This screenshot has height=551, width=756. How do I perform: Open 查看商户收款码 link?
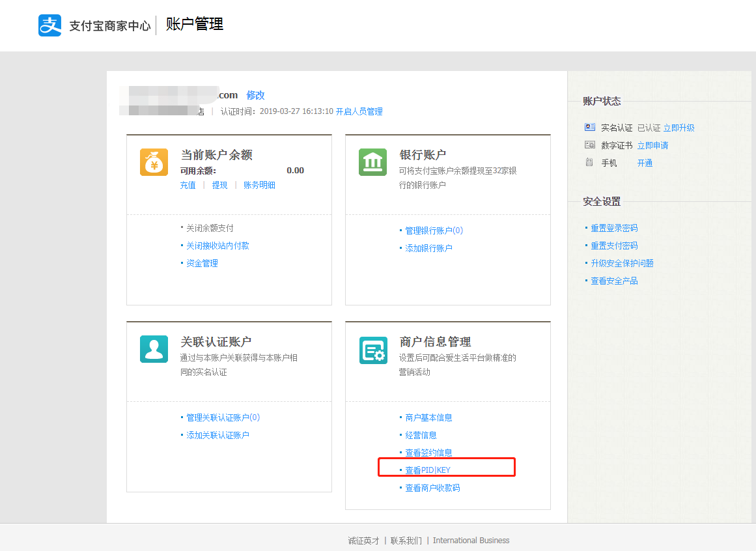click(432, 488)
